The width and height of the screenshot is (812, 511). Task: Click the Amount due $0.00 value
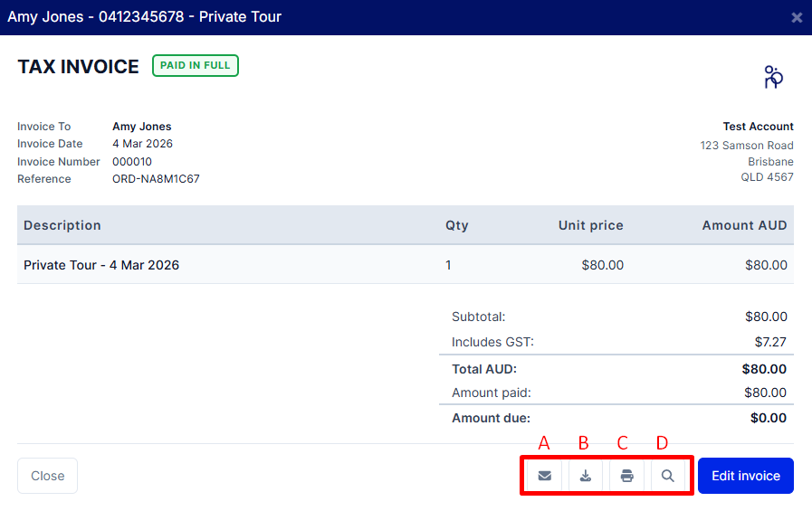pos(768,418)
